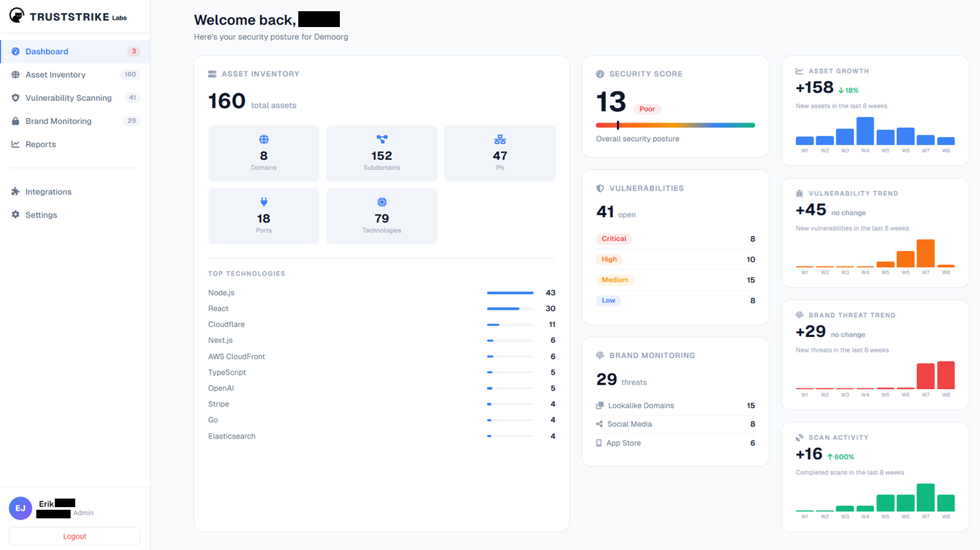Open Brand Monitoring in the sidebar
Screen dimensions: 980x550
click(x=75, y=121)
